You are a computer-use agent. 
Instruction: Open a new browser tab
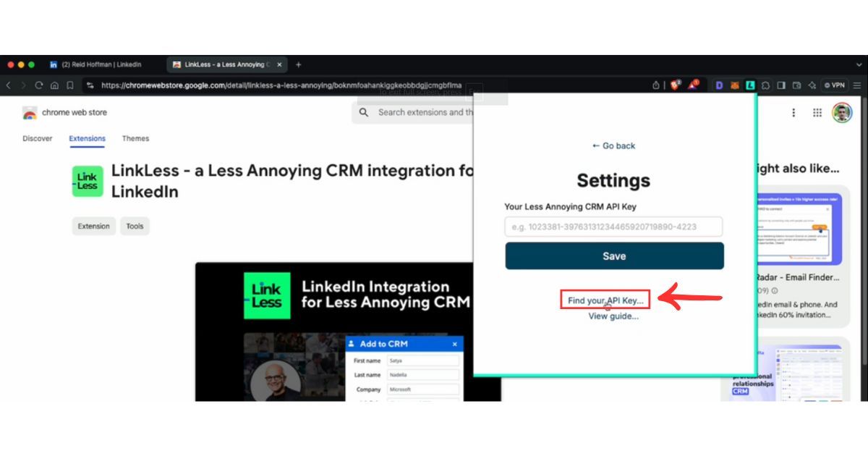point(298,64)
